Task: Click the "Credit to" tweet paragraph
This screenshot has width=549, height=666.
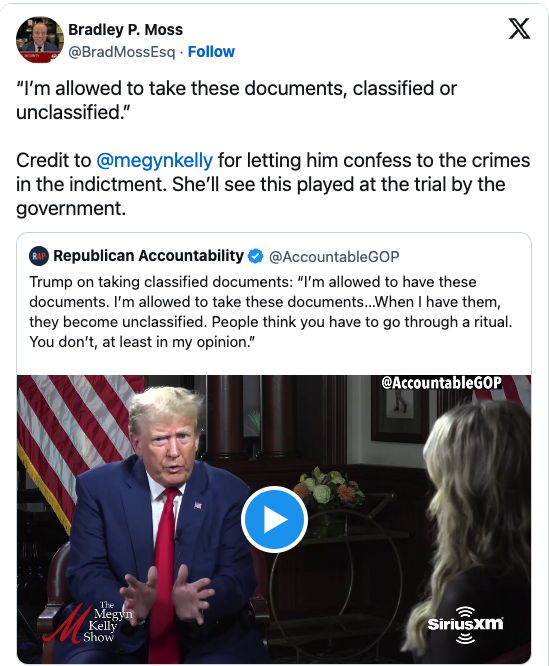Action: pyautogui.click(x=273, y=184)
